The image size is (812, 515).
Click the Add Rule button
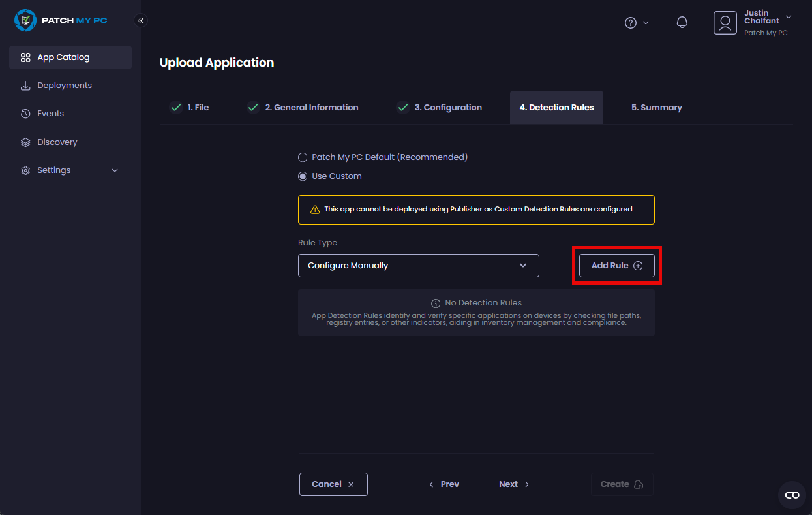616,266
